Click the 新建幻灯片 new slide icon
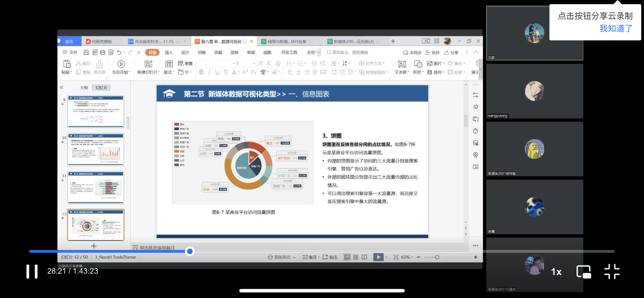Viewport: 644px width, 298px height. [x=148, y=64]
